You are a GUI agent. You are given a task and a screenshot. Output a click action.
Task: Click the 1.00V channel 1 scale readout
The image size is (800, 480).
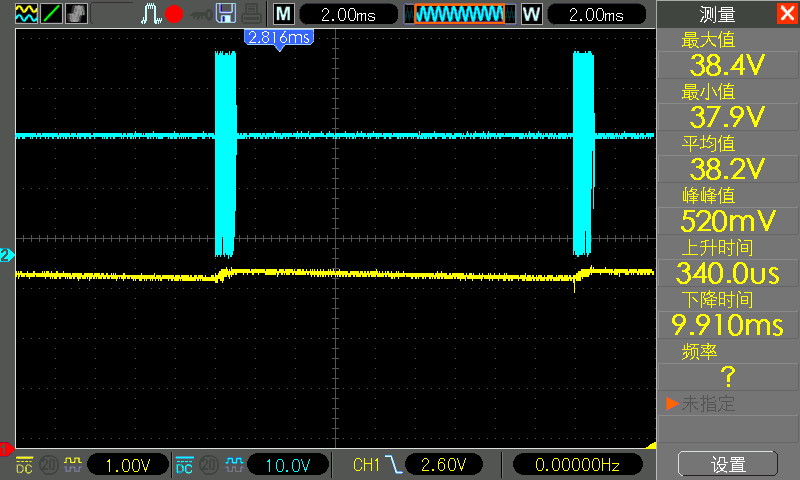128,465
